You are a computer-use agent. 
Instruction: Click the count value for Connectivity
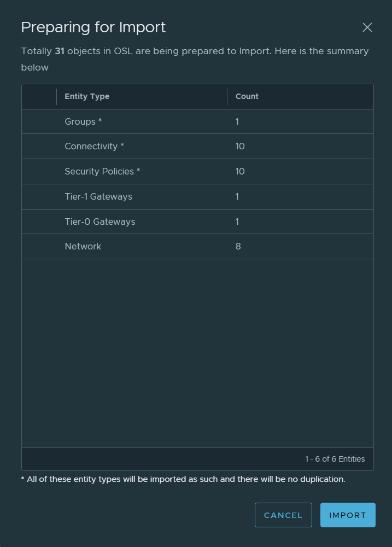tap(240, 147)
